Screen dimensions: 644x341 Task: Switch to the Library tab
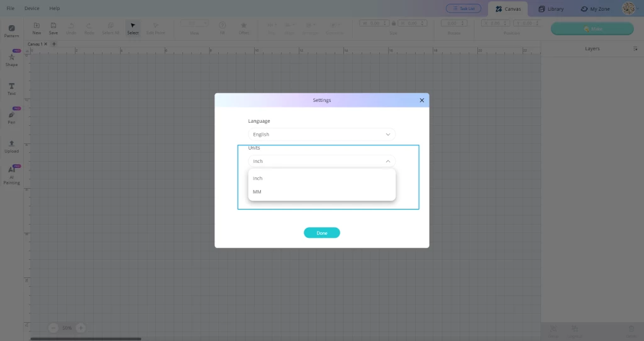tap(551, 9)
